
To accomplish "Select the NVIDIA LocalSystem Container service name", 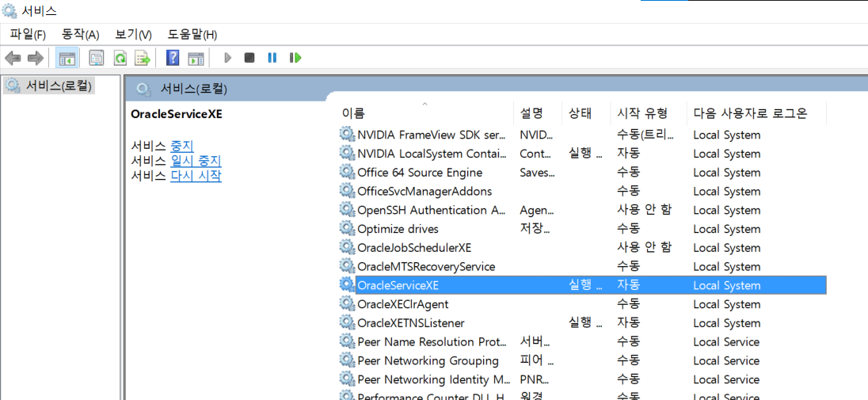I will click(x=432, y=154).
